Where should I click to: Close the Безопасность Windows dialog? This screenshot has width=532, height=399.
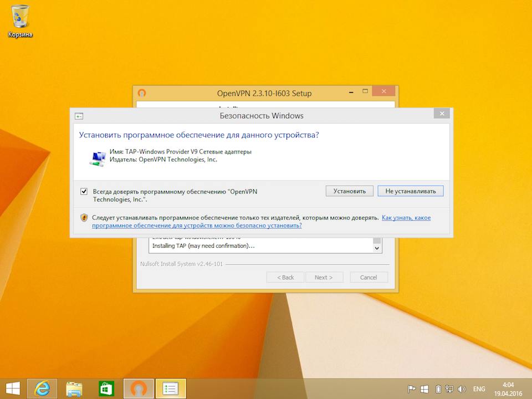tap(442, 114)
